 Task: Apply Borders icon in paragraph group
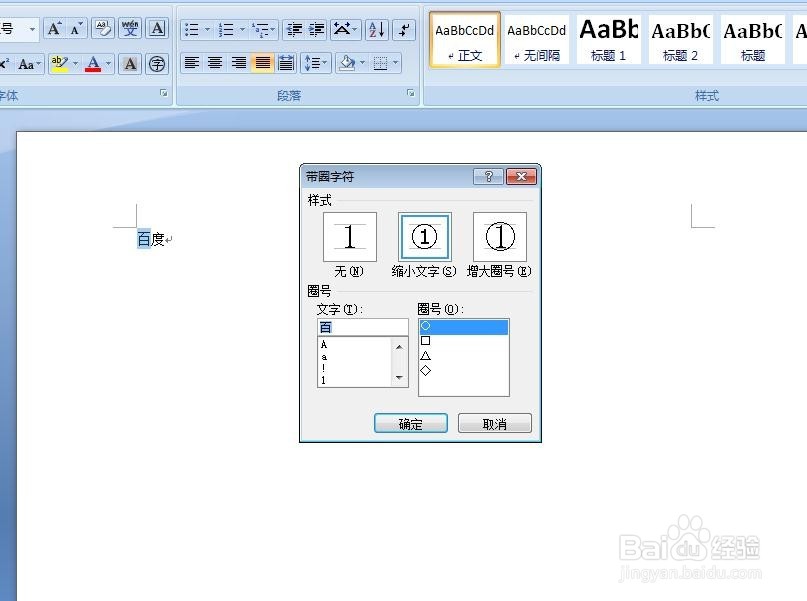380,63
